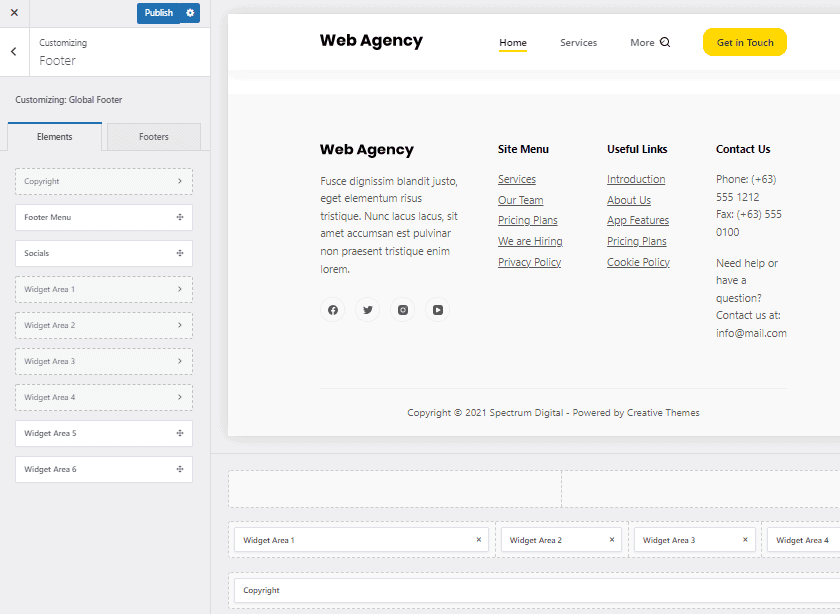Close the customizer with the X icon
Image resolution: width=840 pixels, height=614 pixels.
(14, 13)
